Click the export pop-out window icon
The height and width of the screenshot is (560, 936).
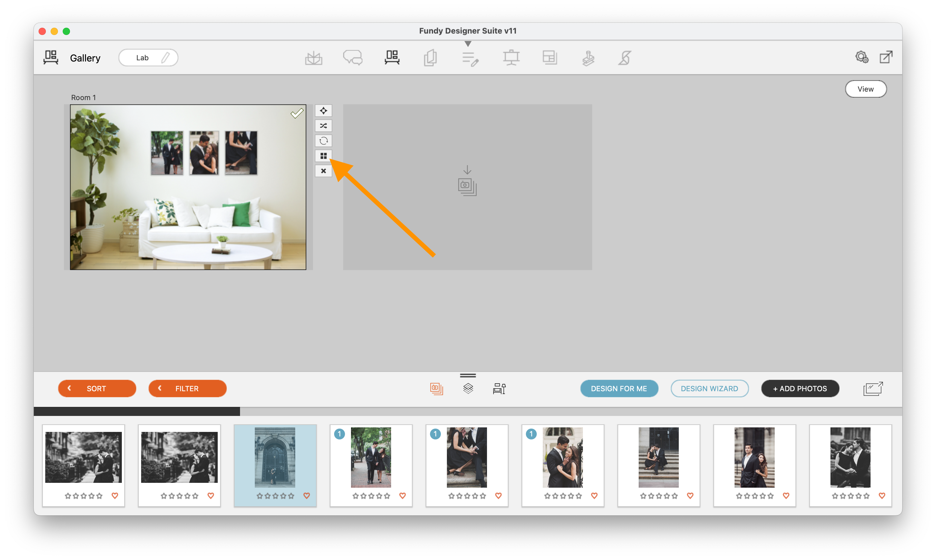[886, 57]
